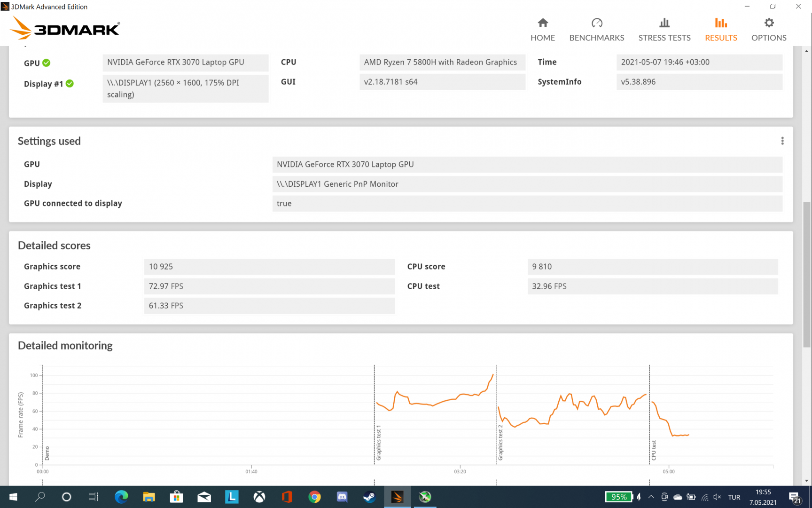
Task: Click the muted volume tray icon
Action: coord(717,497)
